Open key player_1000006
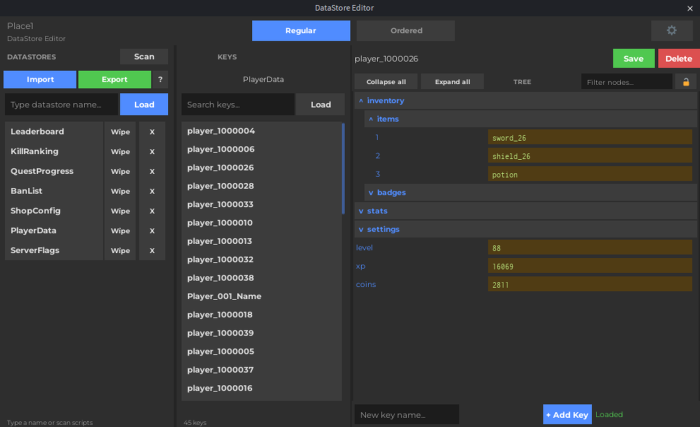The width and height of the screenshot is (700, 427). (x=262, y=149)
